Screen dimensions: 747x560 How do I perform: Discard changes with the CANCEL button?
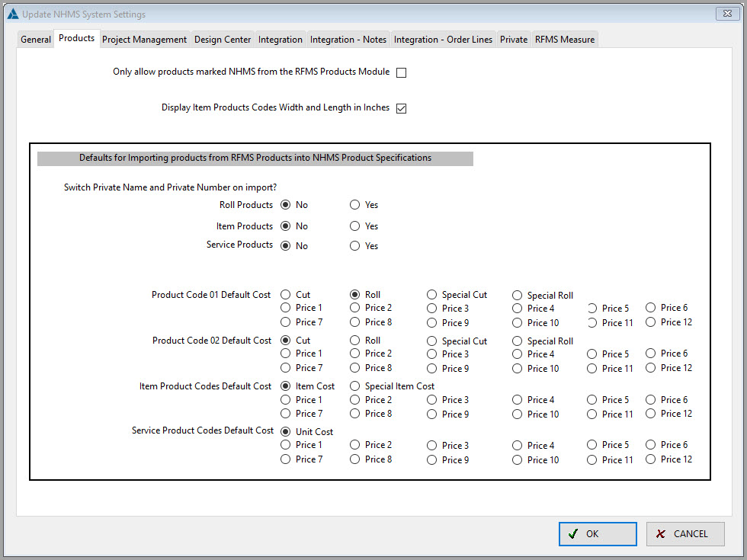tap(685, 534)
